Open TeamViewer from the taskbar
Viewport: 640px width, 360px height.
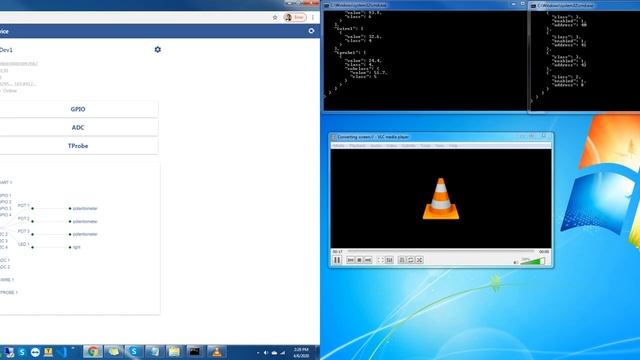click(x=35, y=352)
